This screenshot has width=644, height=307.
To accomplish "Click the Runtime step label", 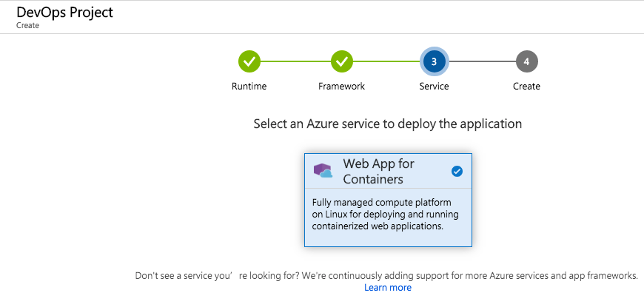I will click(x=249, y=87).
